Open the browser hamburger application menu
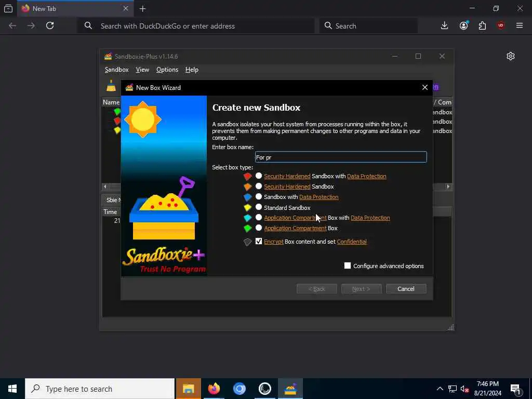The height and width of the screenshot is (399, 532). pyautogui.click(x=520, y=25)
